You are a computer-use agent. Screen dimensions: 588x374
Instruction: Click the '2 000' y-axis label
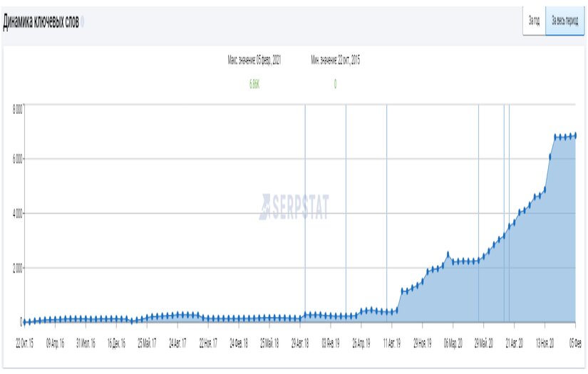(18, 269)
